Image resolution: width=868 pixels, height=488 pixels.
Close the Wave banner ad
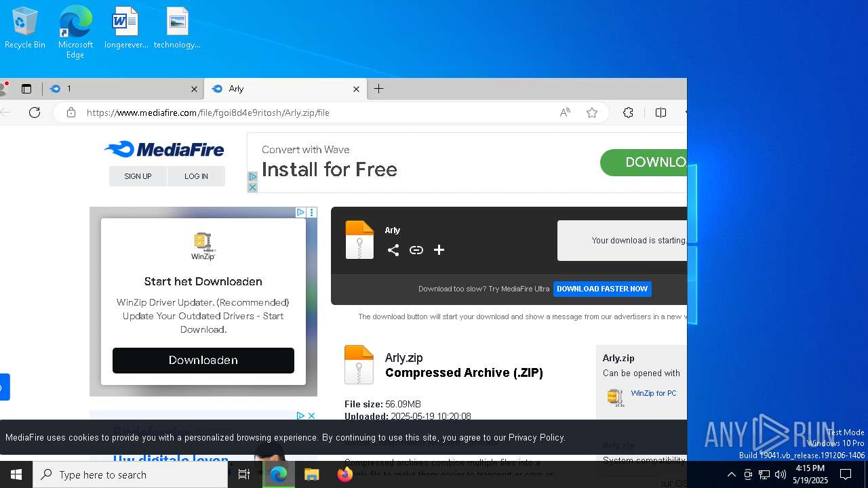[x=252, y=187]
